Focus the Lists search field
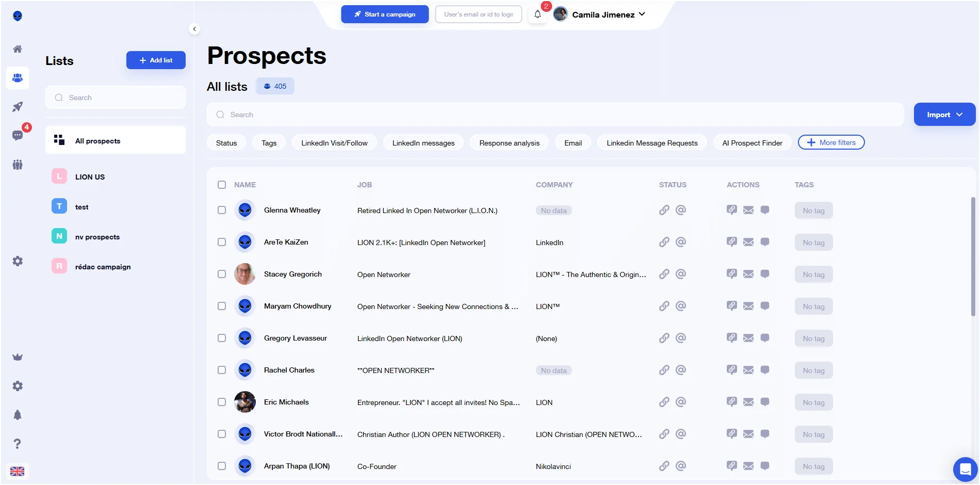The image size is (980, 485). point(116,98)
